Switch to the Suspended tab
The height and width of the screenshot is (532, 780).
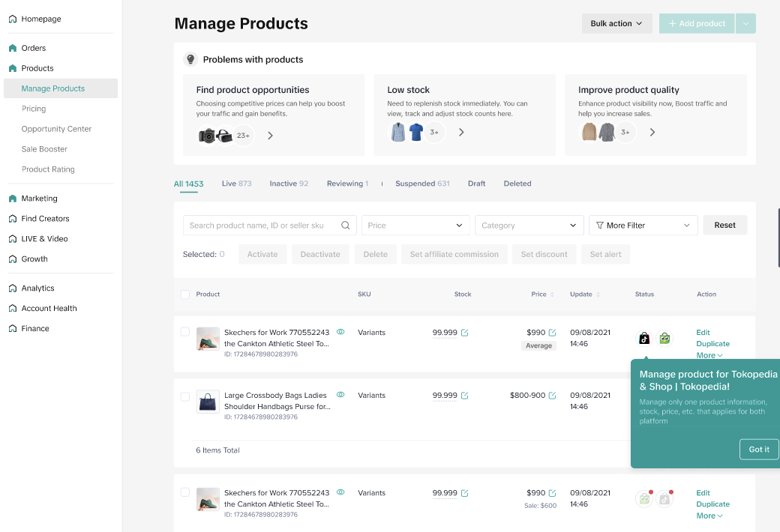[x=421, y=184]
